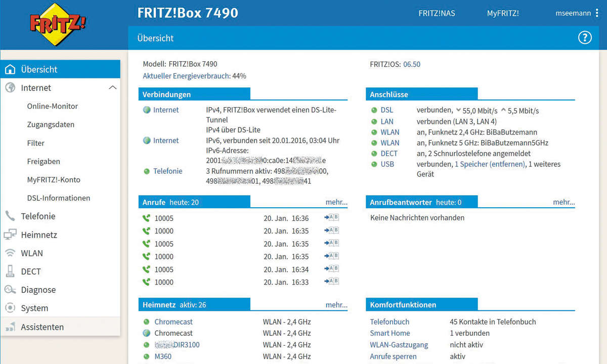Open the Assistenten sidebar entry
Image resolution: width=607 pixels, height=364 pixels.
click(x=60, y=327)
